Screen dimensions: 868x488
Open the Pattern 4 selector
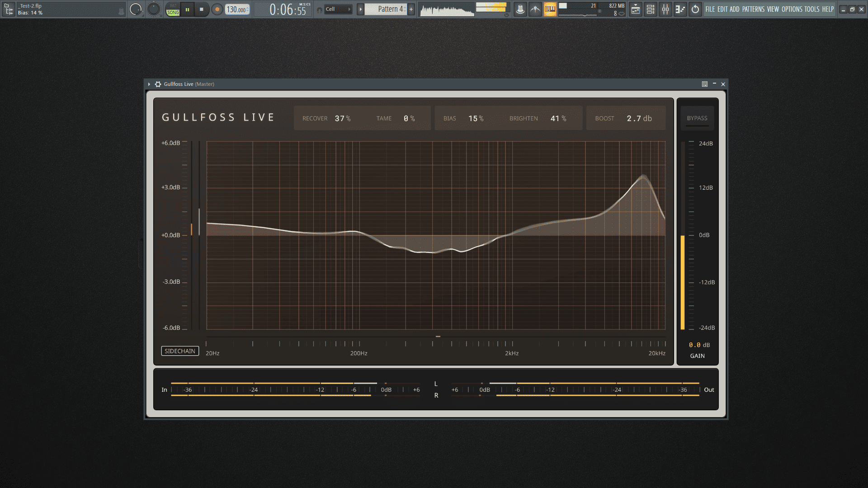pos(386,9)
